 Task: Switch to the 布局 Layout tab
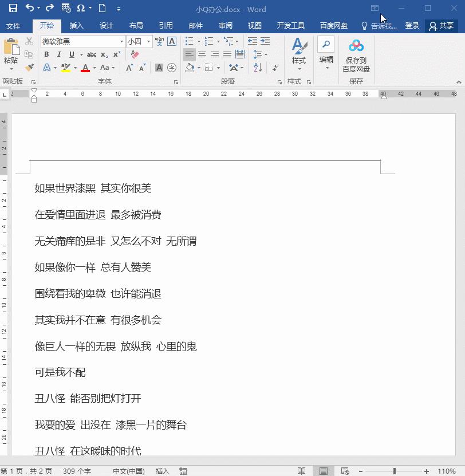136,26
